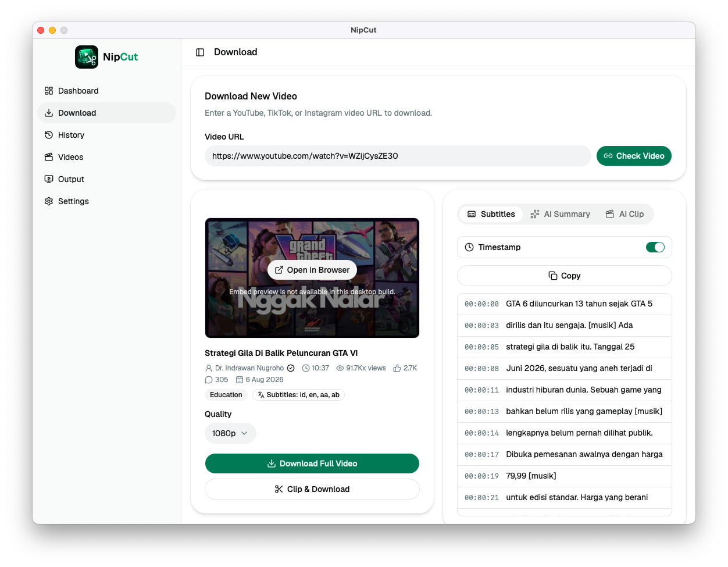Click the 2.7K likes count
Image resolution: width=728 pixels, height=567 pixels.
[410, 368]
